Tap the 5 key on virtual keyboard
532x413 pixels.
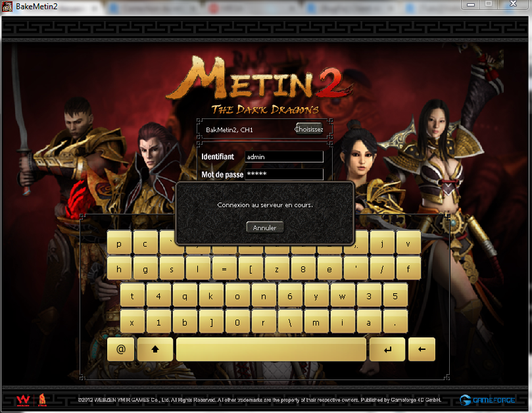coord(395,296)
